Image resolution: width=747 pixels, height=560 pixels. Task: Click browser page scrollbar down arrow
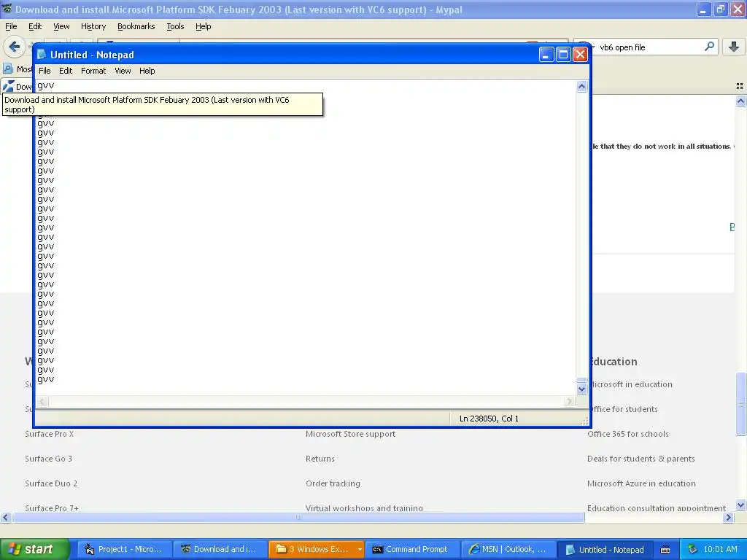pyautogui.click(x=740, y=505)
